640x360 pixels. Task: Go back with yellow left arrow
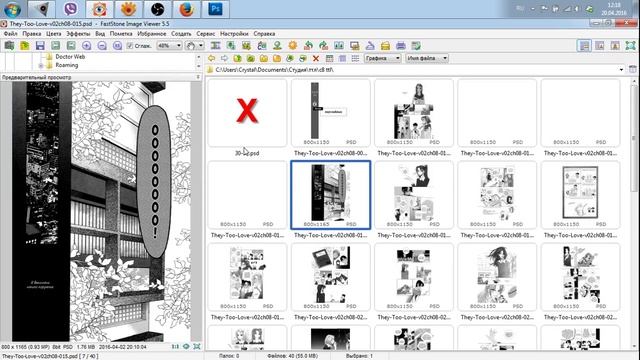(211, 58)
